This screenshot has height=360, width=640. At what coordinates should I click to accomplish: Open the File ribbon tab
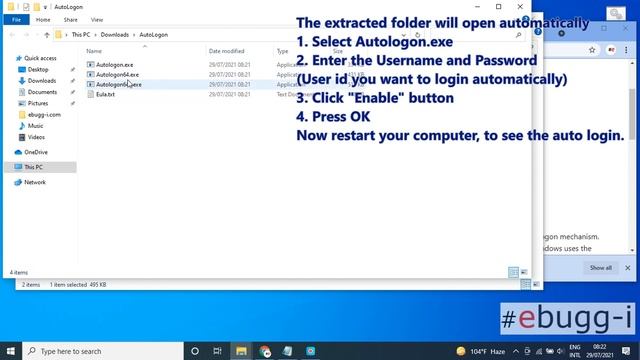point(16,20)
